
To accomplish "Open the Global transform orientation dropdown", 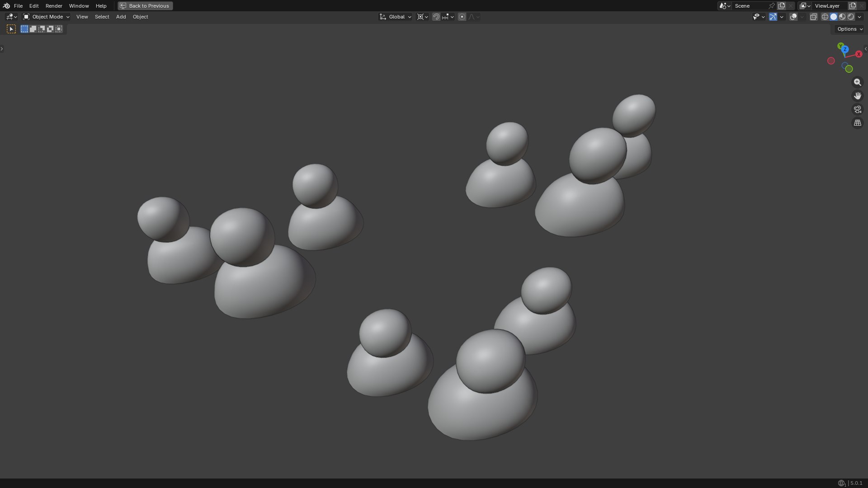I will tap(396, 17).
